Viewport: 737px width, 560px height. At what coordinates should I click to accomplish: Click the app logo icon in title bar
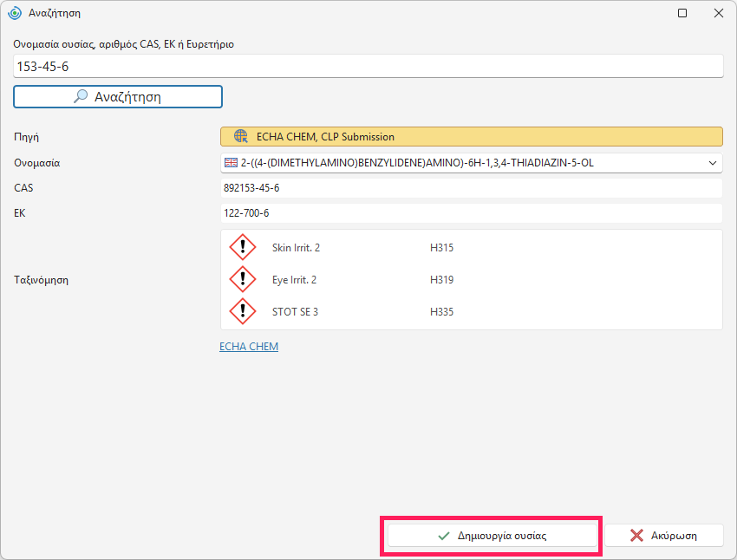[15, 13]
